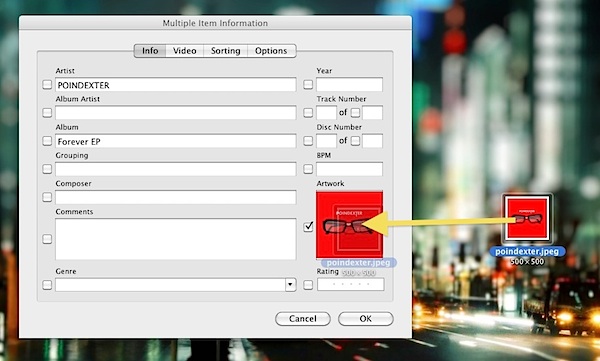Viewport: 600px width, 361px height.
Task: Confirm with the OK button
Action: click(365, 319)
